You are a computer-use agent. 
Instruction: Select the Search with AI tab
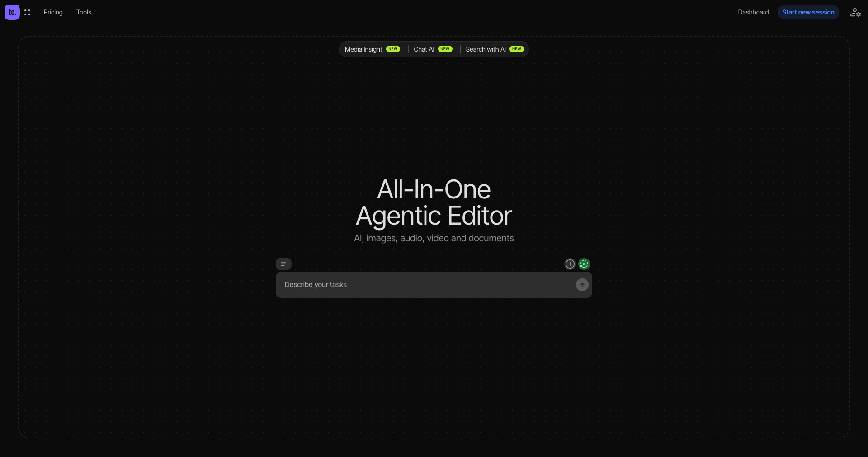tap(495, 49)
